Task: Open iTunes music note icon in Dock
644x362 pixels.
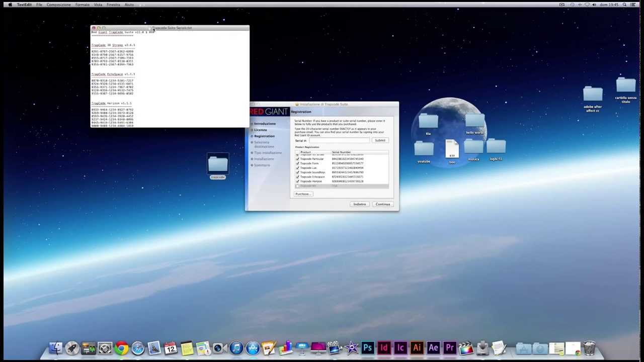Action: coord(236,348)
